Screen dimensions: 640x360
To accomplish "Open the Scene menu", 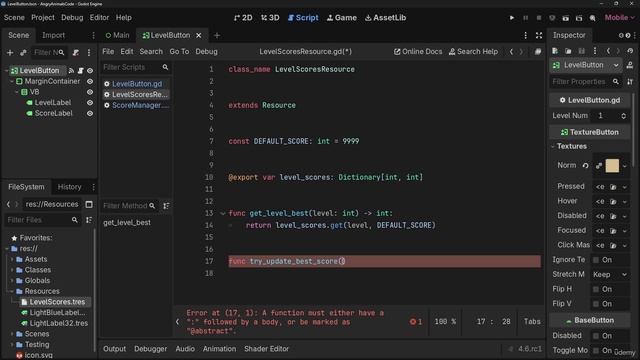I will point(14,18).
